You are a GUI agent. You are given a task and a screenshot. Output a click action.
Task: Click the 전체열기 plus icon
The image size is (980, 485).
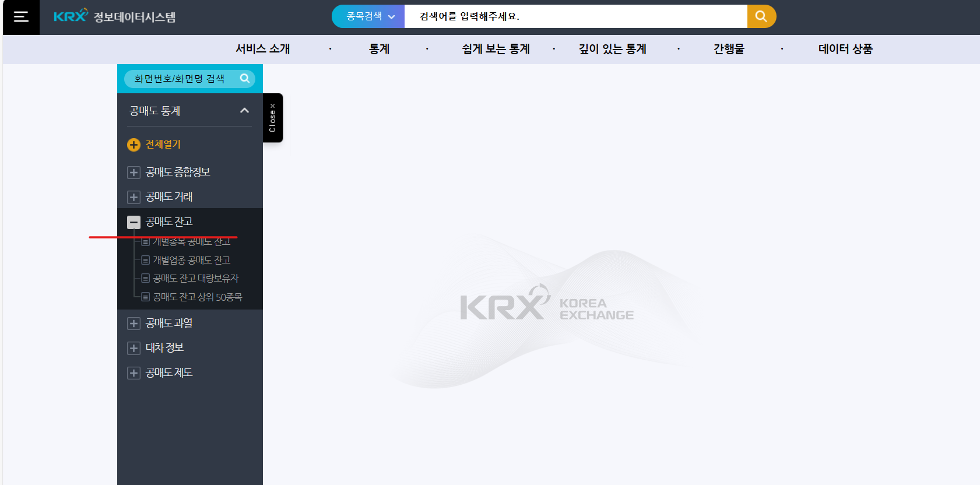tap(134, 145)
